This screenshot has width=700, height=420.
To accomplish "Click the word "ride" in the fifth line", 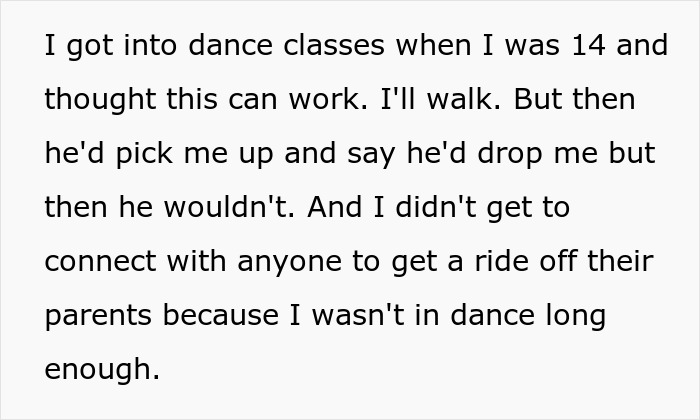I will (x=506, y=262).
